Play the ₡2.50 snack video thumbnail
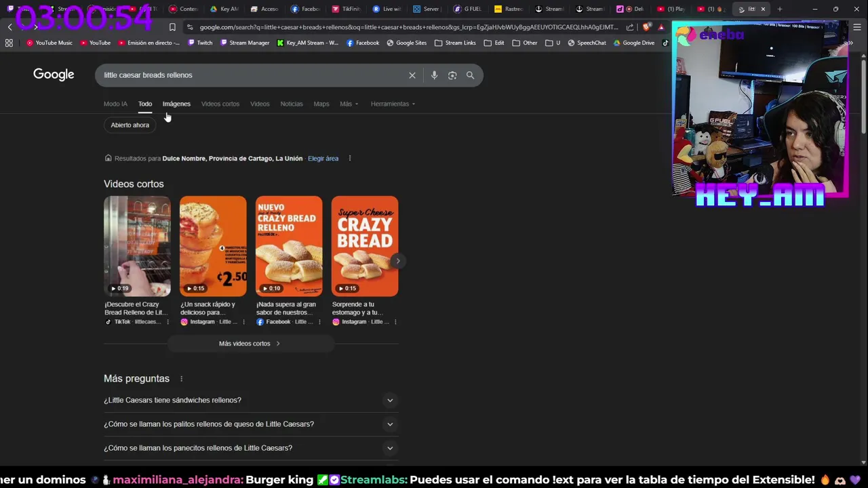Image resolution: width=868 pixels, height=488 pixels. [x=213, y=246]
